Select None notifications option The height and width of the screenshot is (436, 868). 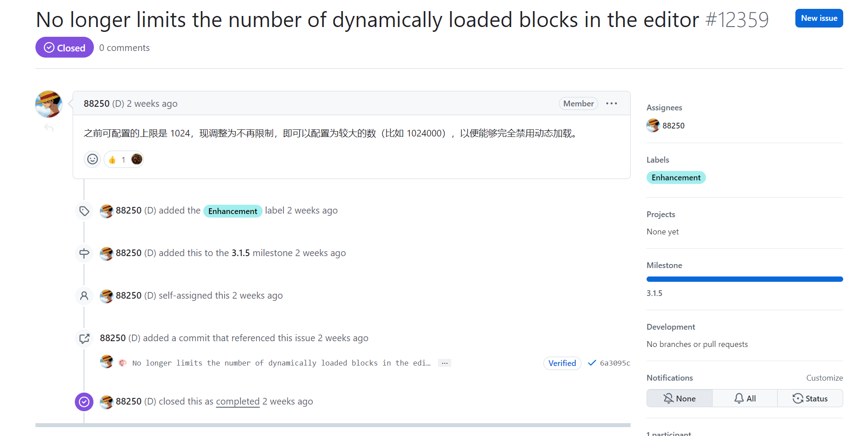pos(679,398)
